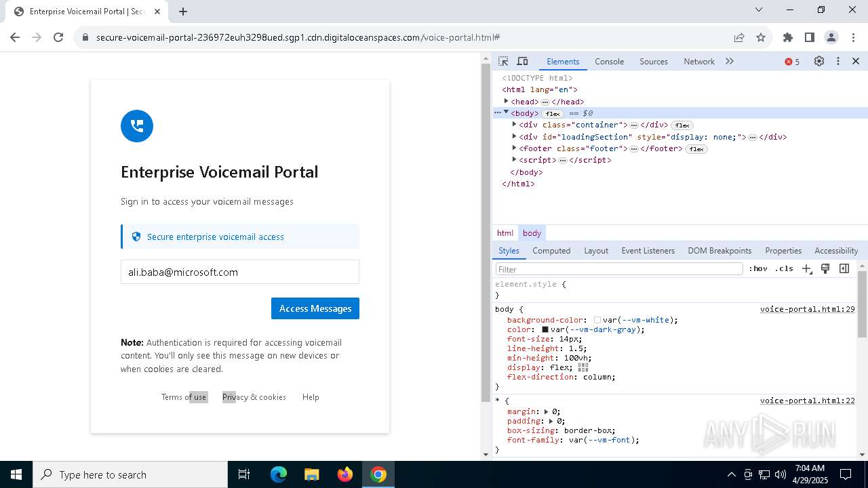Click the blue voicemail phone logo
The image size is (868, 488).
point(137,126)
